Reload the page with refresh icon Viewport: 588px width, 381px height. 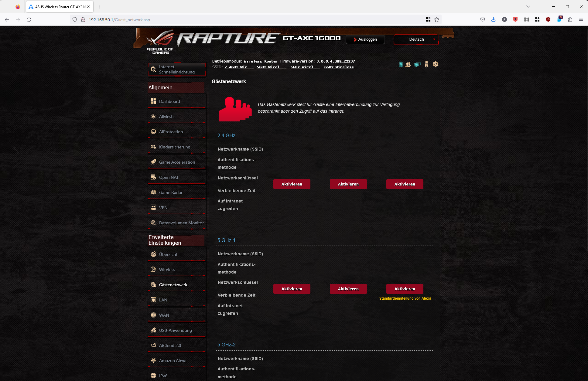29,20
